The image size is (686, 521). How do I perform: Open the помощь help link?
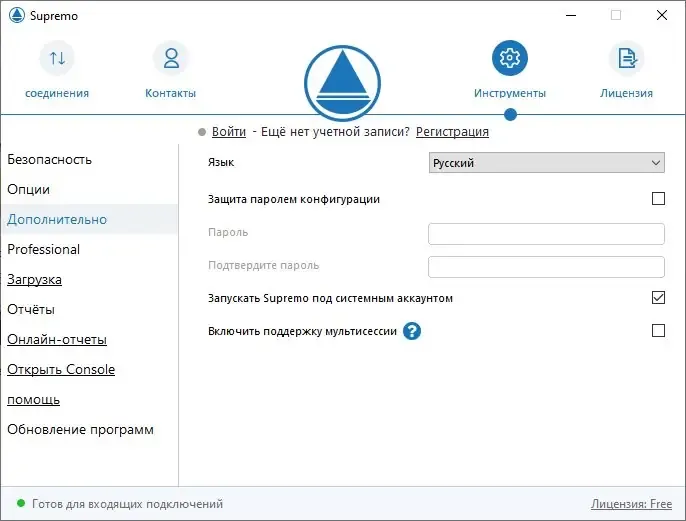(x=33, y=400)
